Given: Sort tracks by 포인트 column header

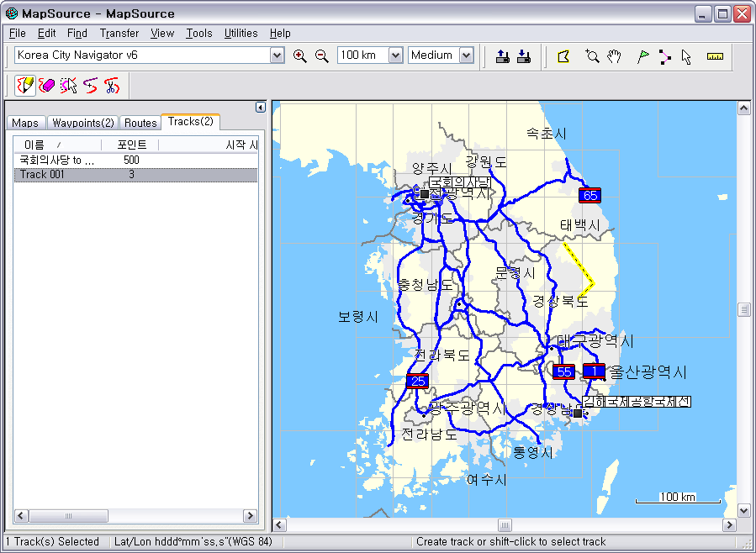Looking at the screenshot, I should click(x=130, y=145).
